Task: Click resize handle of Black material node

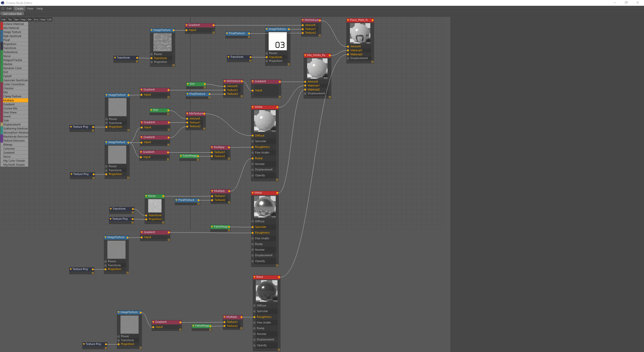Action: (x=279, y=350)
